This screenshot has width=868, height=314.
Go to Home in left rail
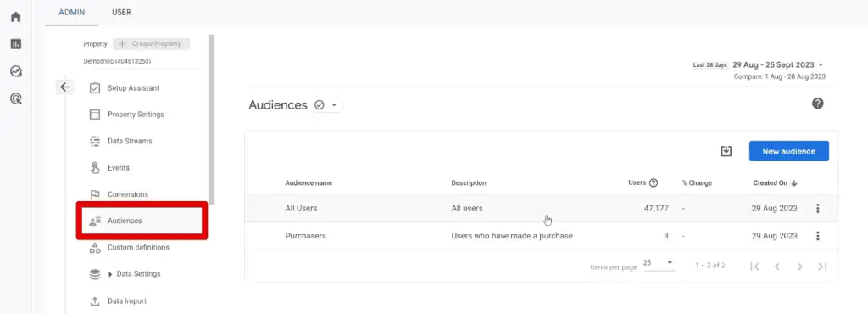pos(15,17)
